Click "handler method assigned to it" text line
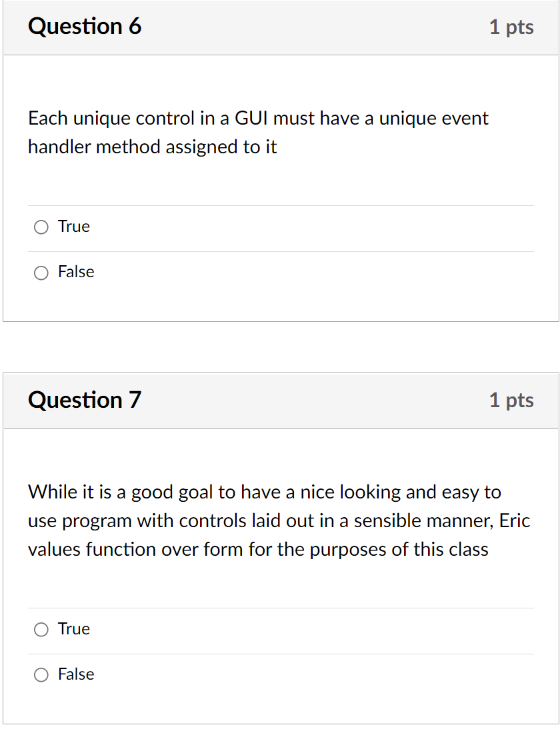The height and width of the screenshot is (745, 560). 152,147
